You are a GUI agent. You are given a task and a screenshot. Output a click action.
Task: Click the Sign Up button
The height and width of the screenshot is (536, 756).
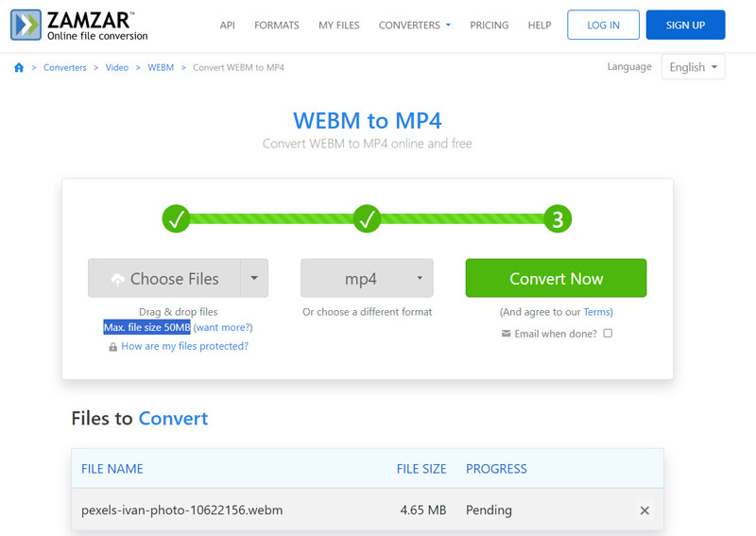[x=685, y=25]
